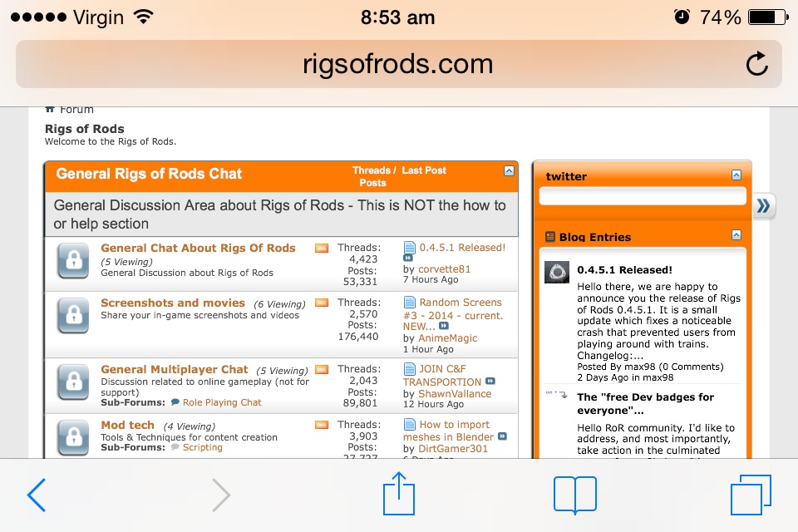798x532 pixels.
Task: Tap the Safari forward arrow
Action: (221, 495)
